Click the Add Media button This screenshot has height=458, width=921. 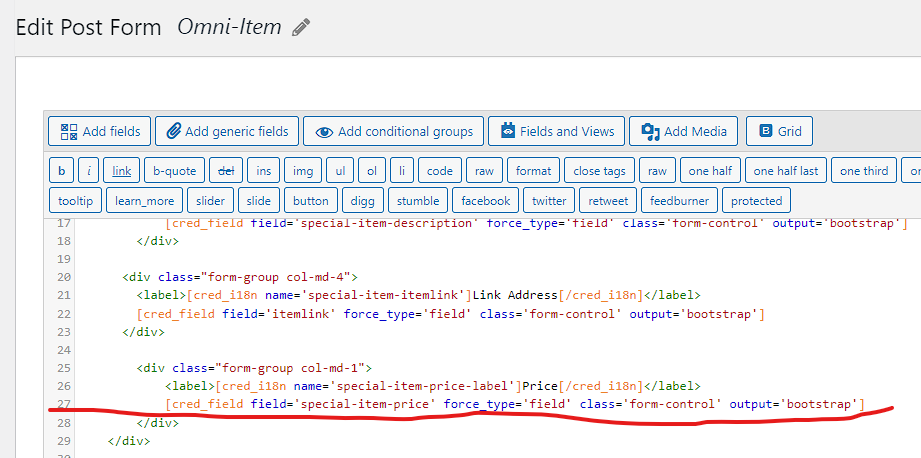pyautogui.click(x=684, y=131)
